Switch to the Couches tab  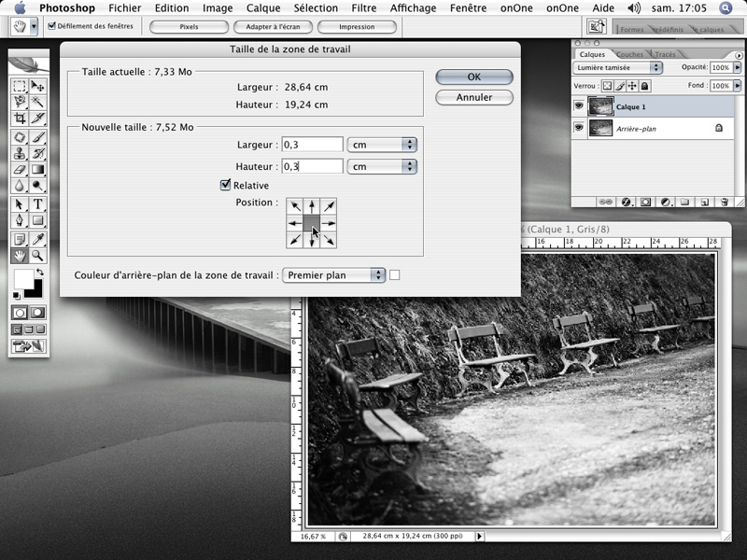[629, 54]
